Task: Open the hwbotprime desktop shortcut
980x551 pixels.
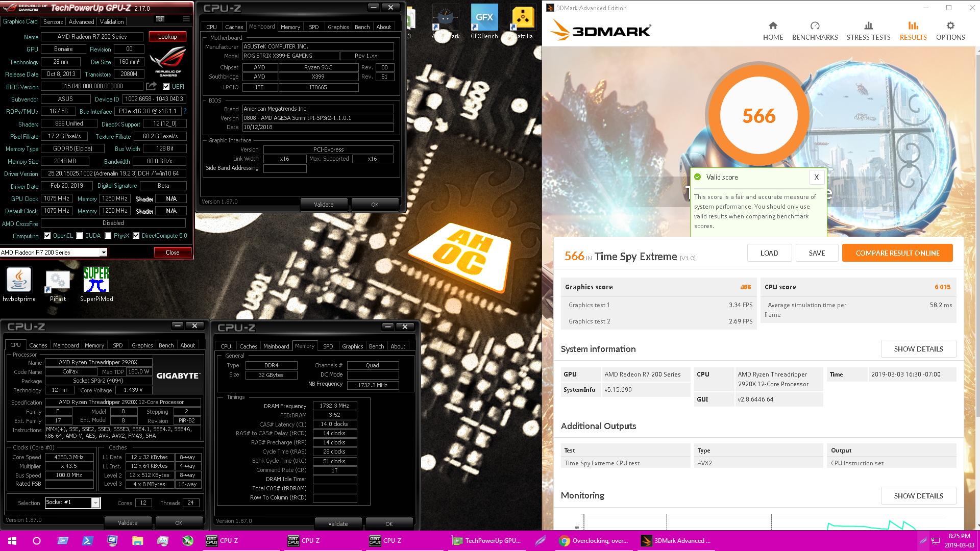Action: (19, 285)
